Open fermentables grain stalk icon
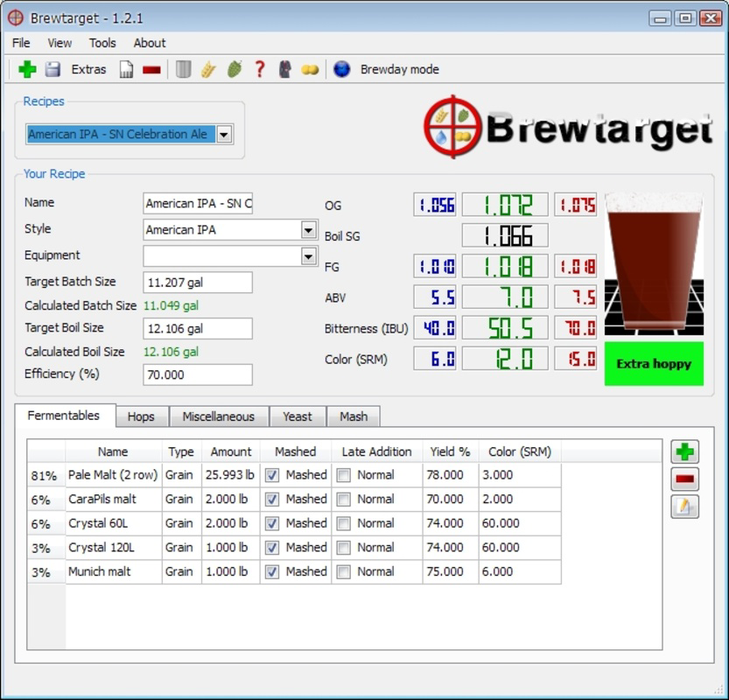This screenshot has height=700, width=729. pyautogui.click(x=209, y=69)
